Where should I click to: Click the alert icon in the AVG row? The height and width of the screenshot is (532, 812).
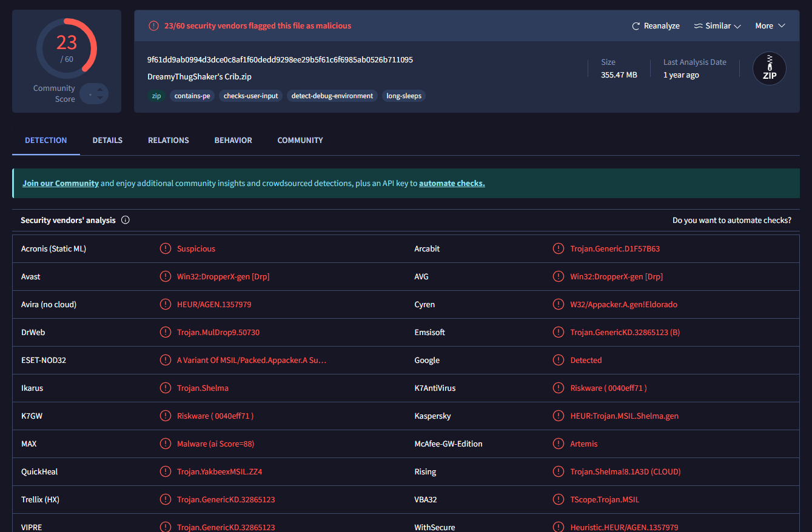click(x=559, y=276)
